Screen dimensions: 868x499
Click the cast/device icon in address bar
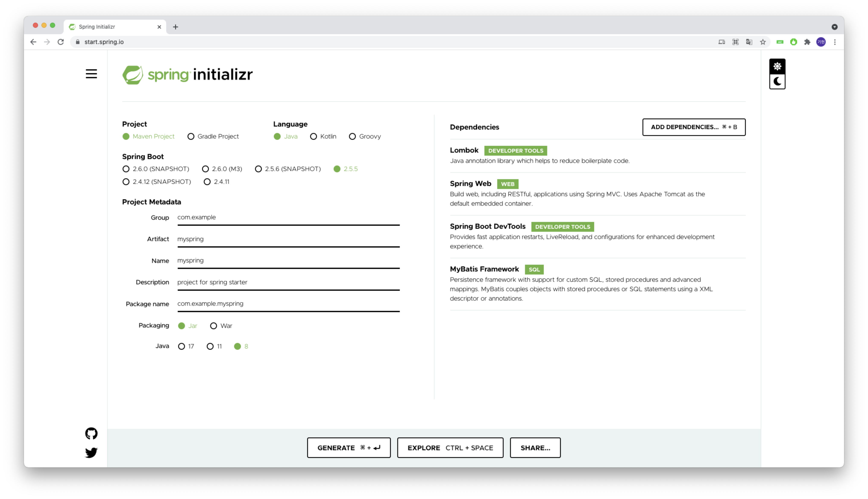click(721, 42)
